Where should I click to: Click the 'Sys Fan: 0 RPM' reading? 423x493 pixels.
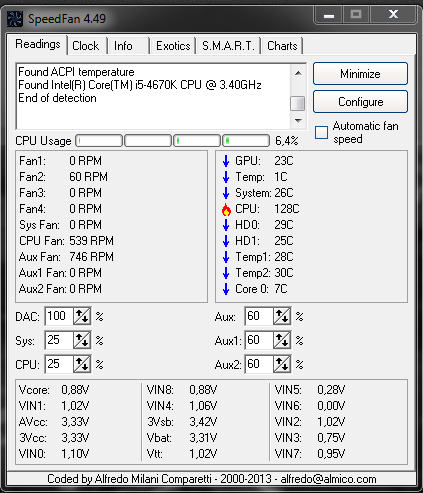[60, 225]
